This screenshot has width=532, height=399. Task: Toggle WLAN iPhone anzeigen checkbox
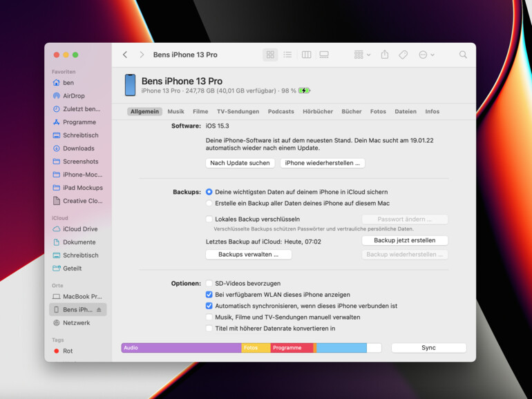209,295
